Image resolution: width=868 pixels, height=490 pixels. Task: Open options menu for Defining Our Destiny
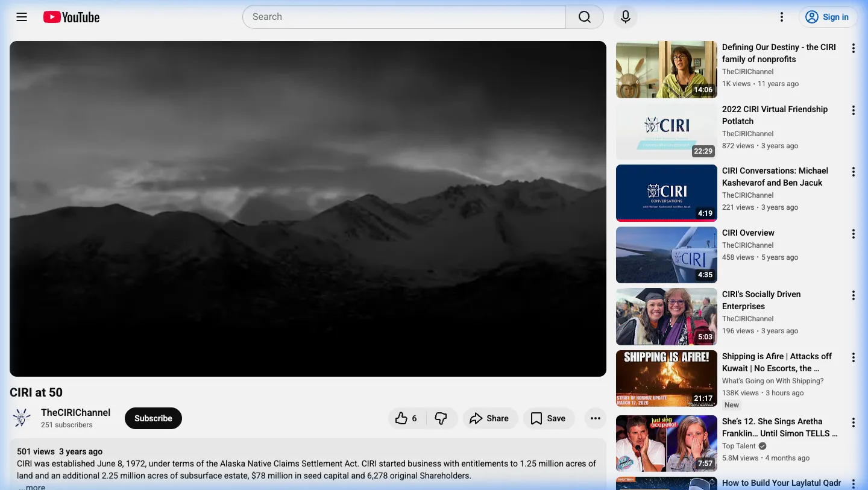(x=853, y=49)
